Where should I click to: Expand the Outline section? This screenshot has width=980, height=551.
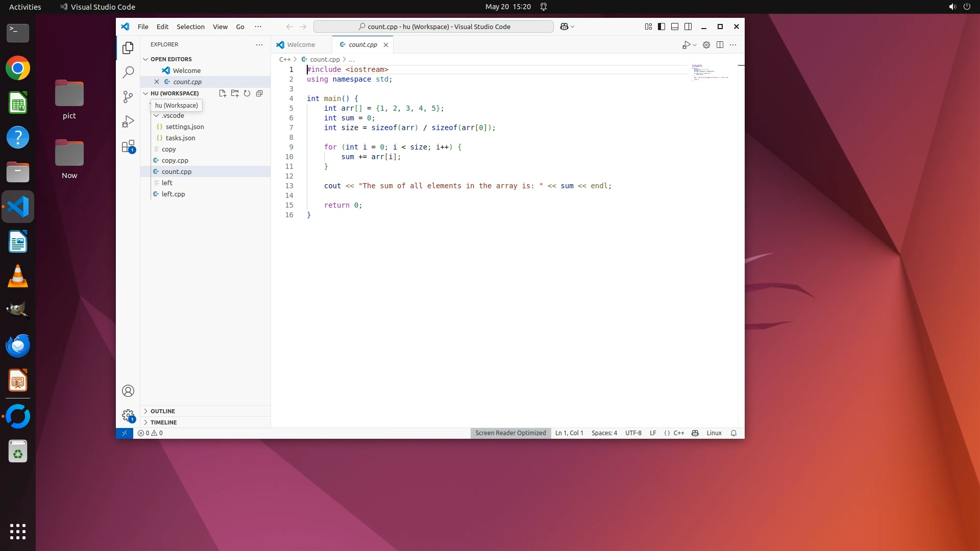[x=163, y=411]
